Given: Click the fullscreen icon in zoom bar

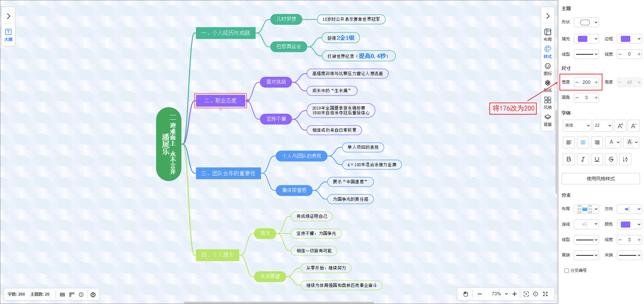Looking at the screenshot, I should [545, 294].
